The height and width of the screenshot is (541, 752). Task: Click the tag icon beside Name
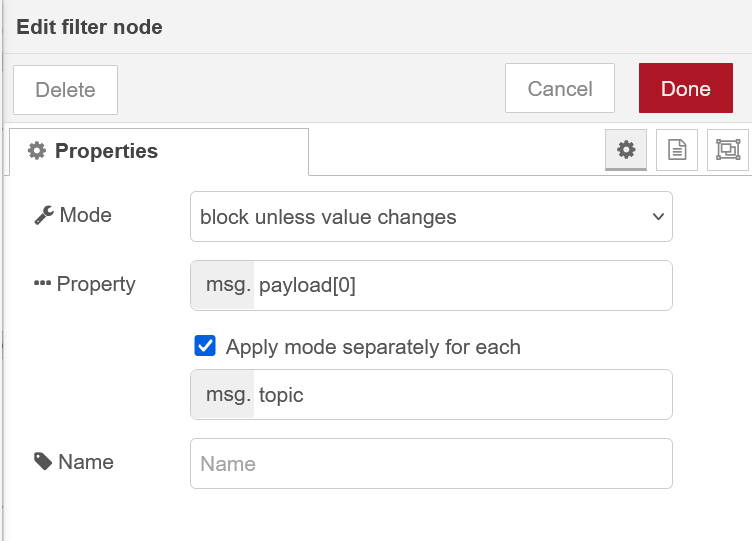pyautogui.click(x=43, y=462)
